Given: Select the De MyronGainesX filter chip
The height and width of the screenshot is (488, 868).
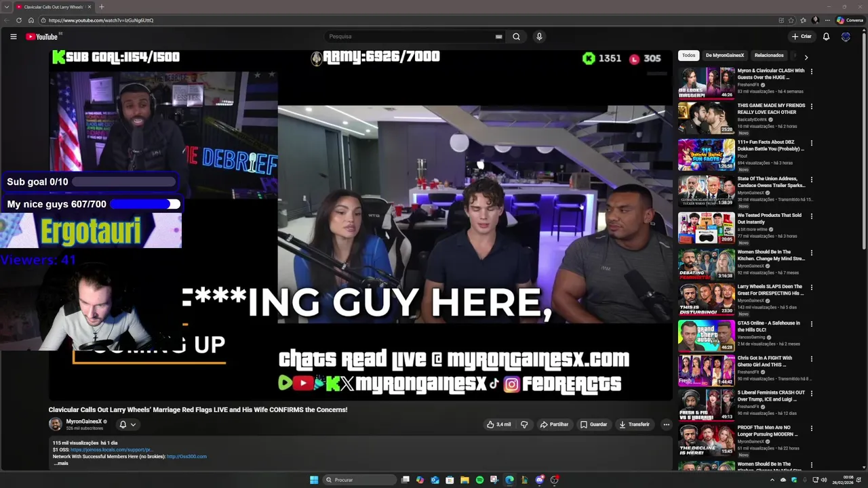Looking at the screenshot, I should (725, 56).
